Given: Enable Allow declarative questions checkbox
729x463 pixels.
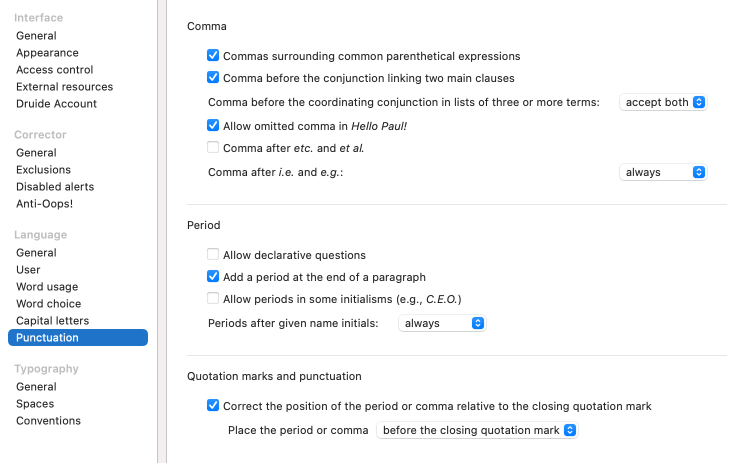Looking at the screenshot, I should coord(213,255).
